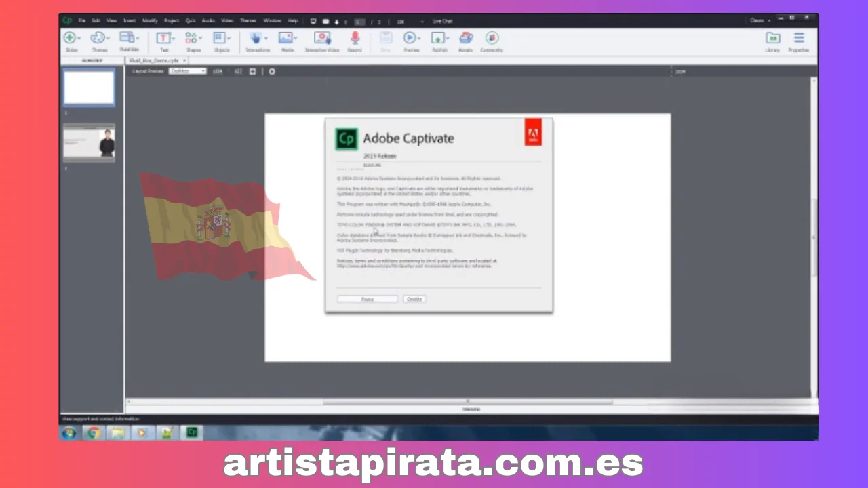Image resolution: width=868 pixels, height=488 pixels.
Task: Open the Quiz menu
Action: (190, 21)
